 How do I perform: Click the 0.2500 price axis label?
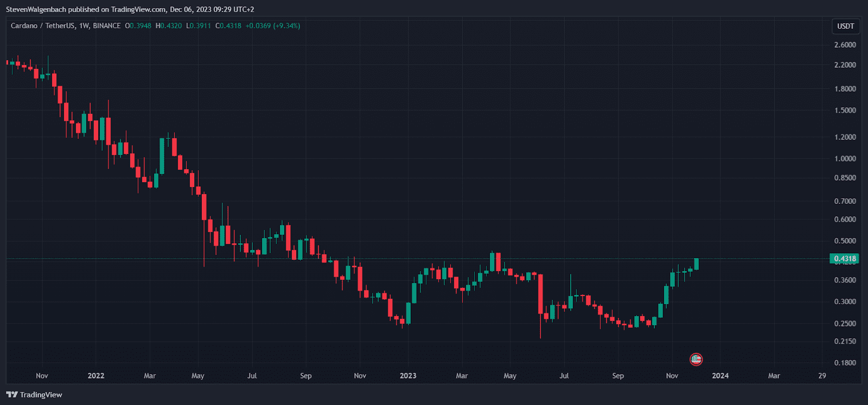(845, 324)
